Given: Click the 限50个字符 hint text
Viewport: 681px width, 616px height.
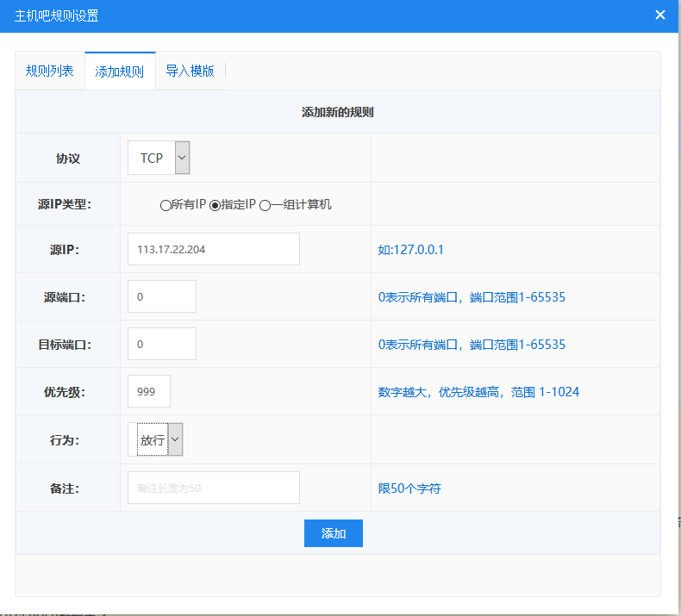Looking at the screenshot, I should 409,488.
